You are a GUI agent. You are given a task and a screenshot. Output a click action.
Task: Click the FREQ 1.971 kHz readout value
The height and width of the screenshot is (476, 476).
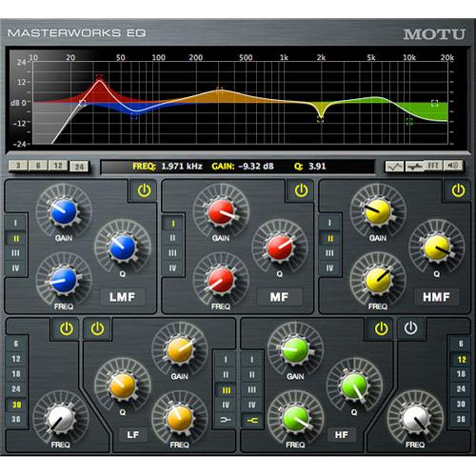click(x=182, y=167)
